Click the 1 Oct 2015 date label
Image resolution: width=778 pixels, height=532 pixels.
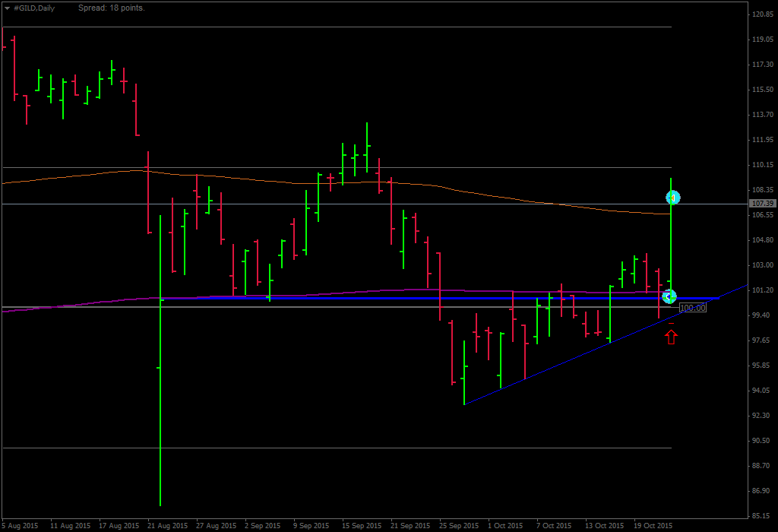pos(505,526)
